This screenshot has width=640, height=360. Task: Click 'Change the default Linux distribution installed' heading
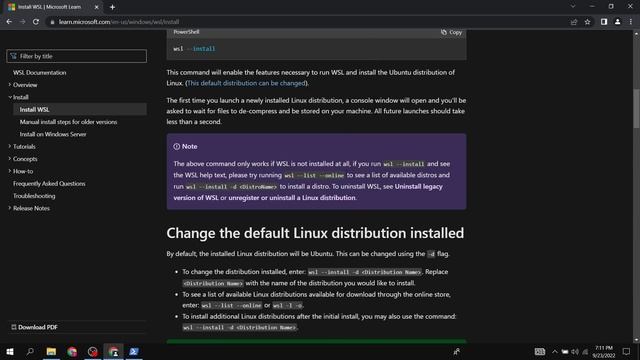[315, 233]
